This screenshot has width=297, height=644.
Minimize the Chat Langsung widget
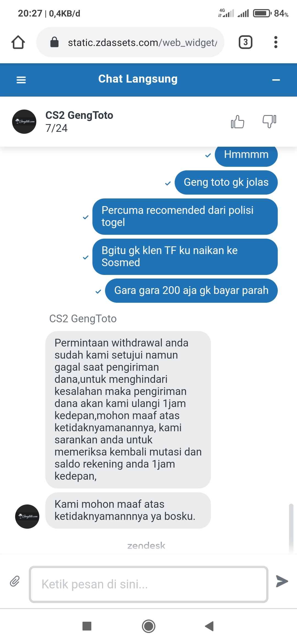pyautogui.click(x=276, y=80)
